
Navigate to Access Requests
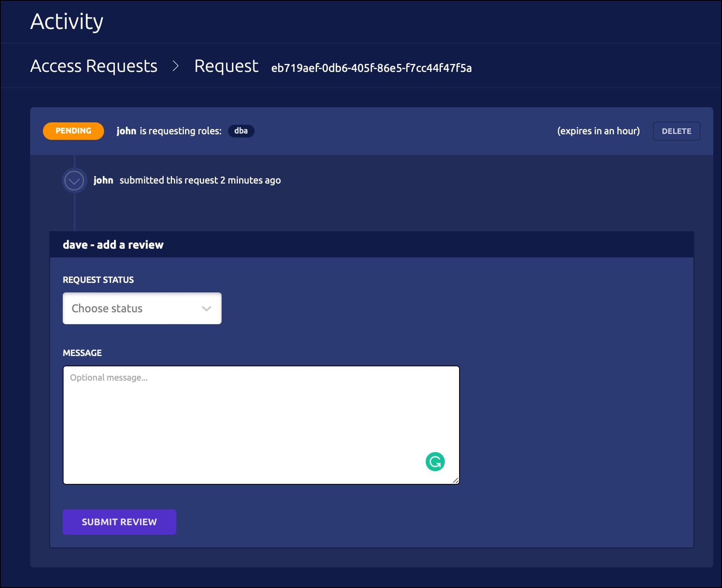[x=94, y=66]
